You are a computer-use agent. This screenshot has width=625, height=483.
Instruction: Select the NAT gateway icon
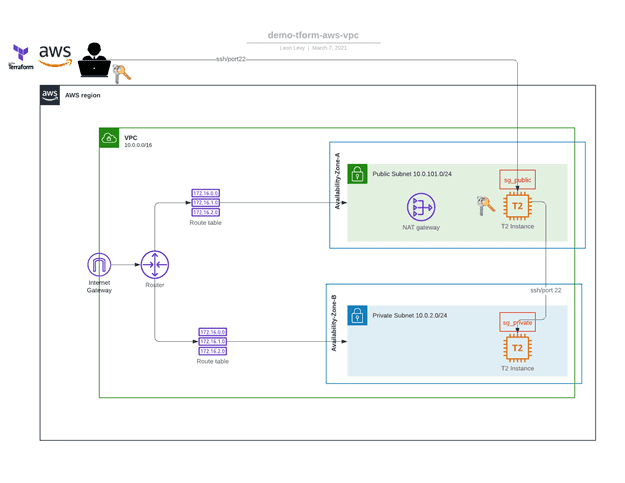421,207
